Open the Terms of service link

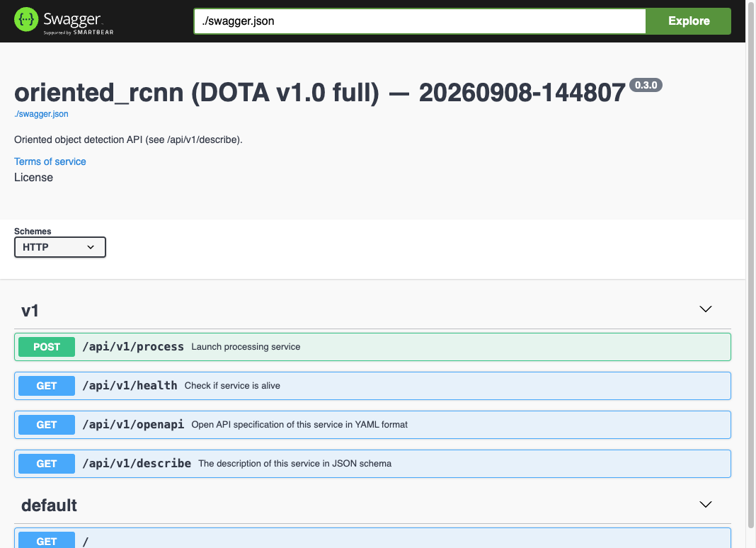50,161
